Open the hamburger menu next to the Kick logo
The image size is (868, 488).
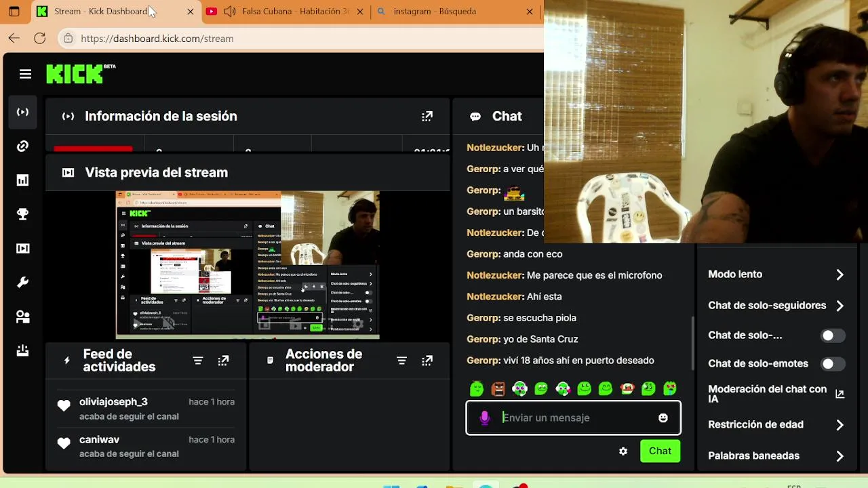25,75
